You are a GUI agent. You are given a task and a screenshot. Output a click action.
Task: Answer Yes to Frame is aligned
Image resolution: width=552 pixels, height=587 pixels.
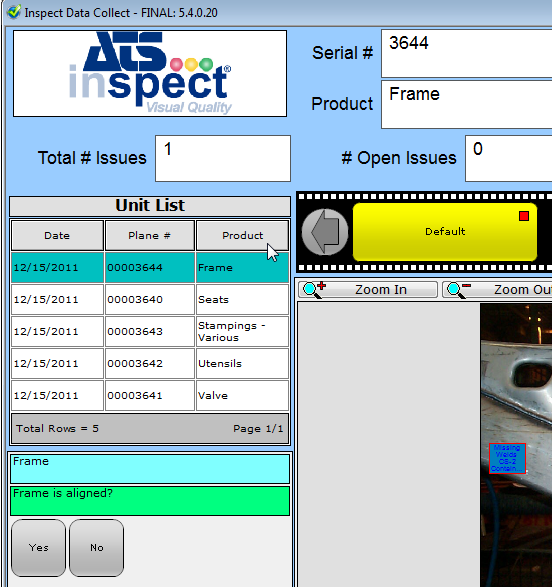[x=39, y=548]
